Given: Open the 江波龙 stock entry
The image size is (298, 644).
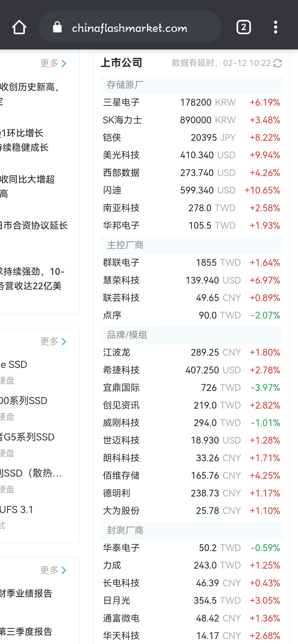Looking at the screenshot, I should (191, 353).
